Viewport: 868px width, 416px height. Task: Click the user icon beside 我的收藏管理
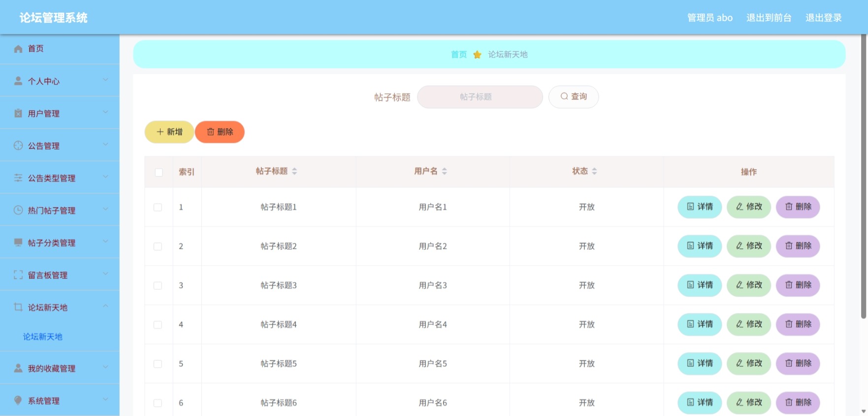click(18, 368)
